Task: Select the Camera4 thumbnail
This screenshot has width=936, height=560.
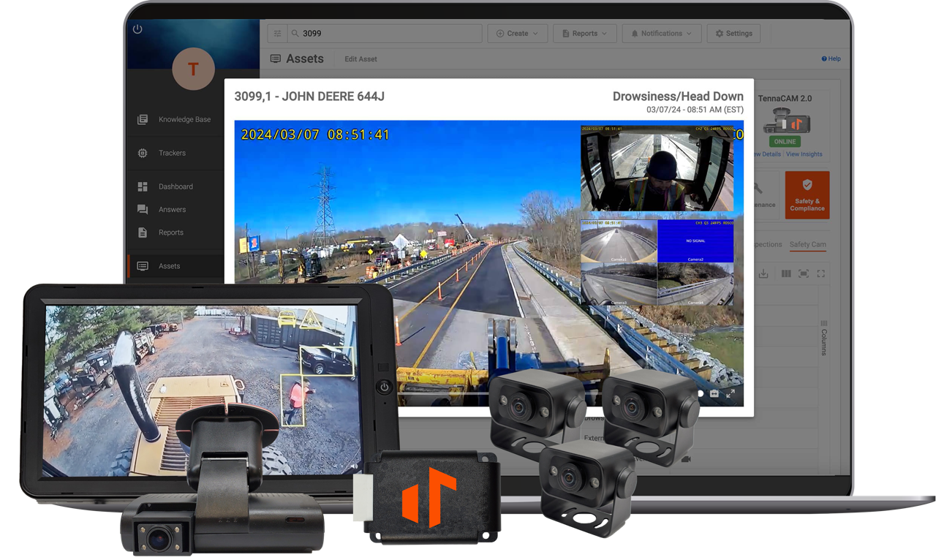Action: [695, 284]
